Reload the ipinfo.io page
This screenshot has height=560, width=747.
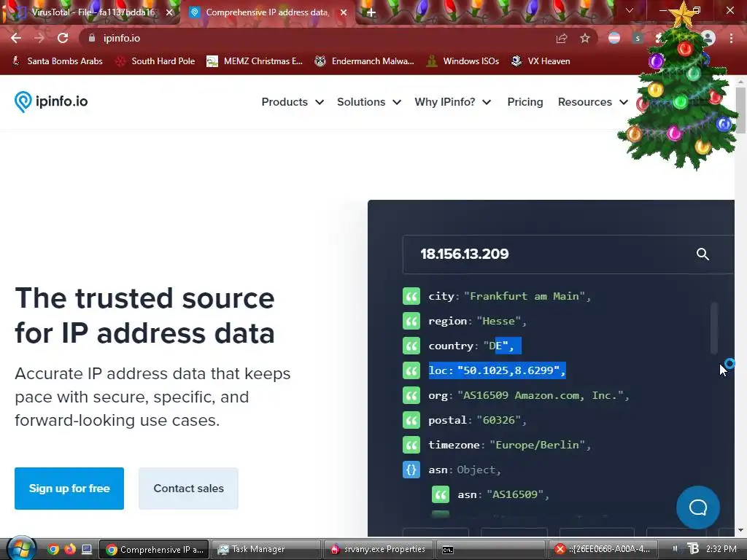63,38
